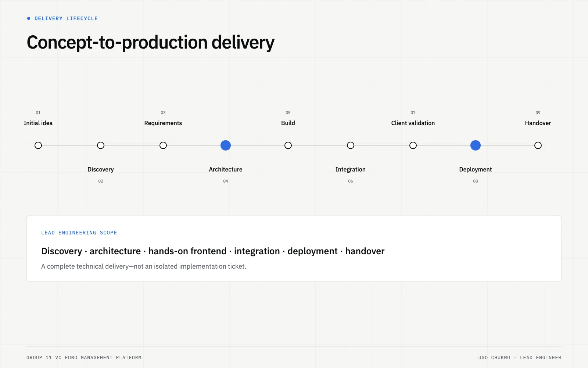
Task: Click the Requirements label
Action: pos(163,123)
